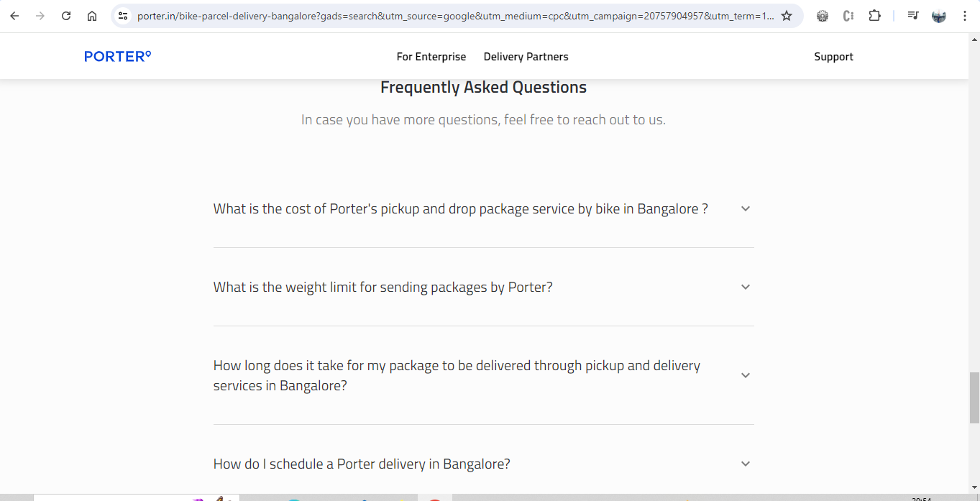
Task: Open the browser home page
Action: coord(92,16)
